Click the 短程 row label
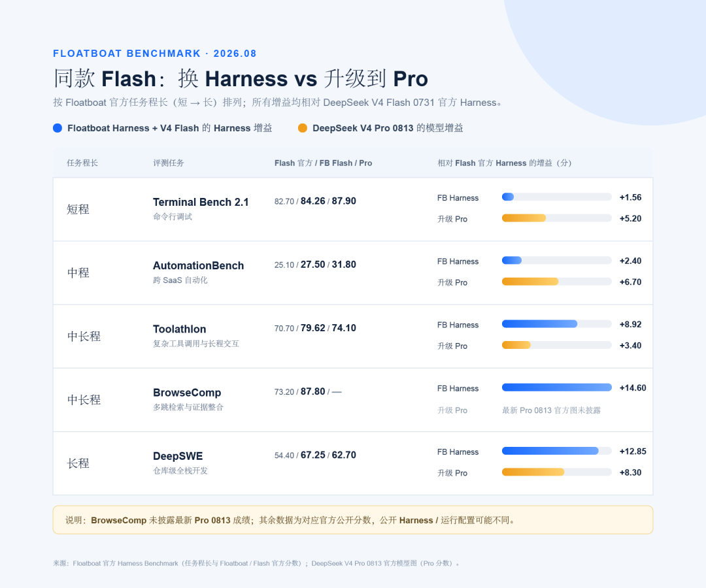The height and width of the screenshot is (588, 706). (x=78, y=209)
